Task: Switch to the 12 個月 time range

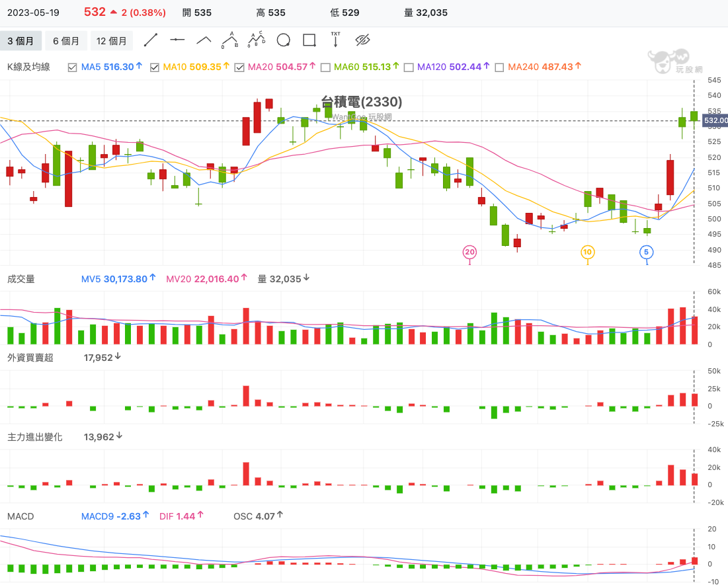Action: click(112, 41)
